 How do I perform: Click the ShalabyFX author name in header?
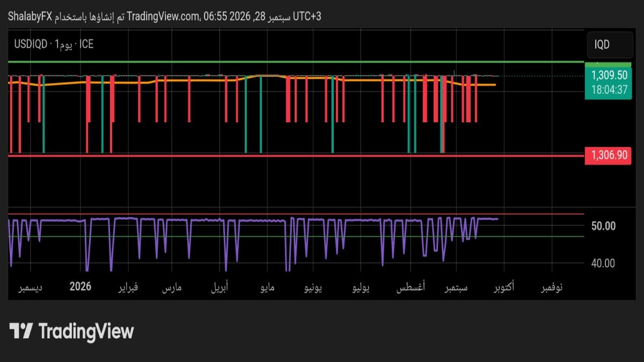[31, 17]
